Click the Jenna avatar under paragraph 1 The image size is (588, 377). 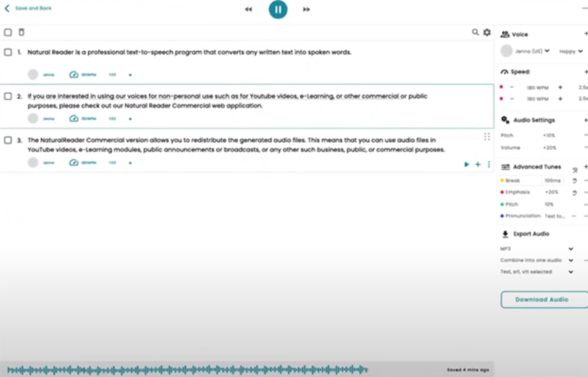[33, 75]
